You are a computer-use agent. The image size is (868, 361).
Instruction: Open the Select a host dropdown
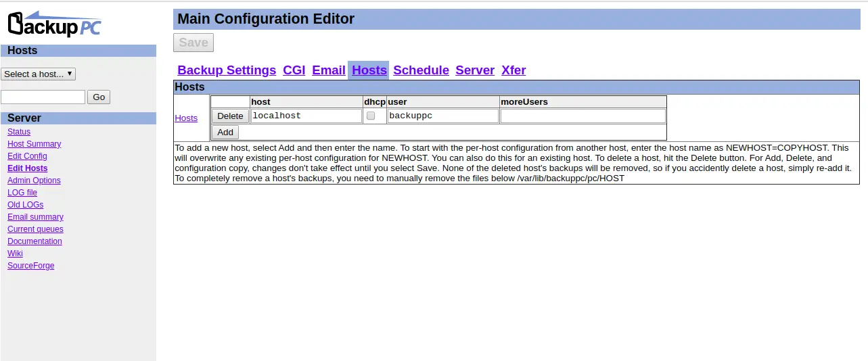point(39,74)
